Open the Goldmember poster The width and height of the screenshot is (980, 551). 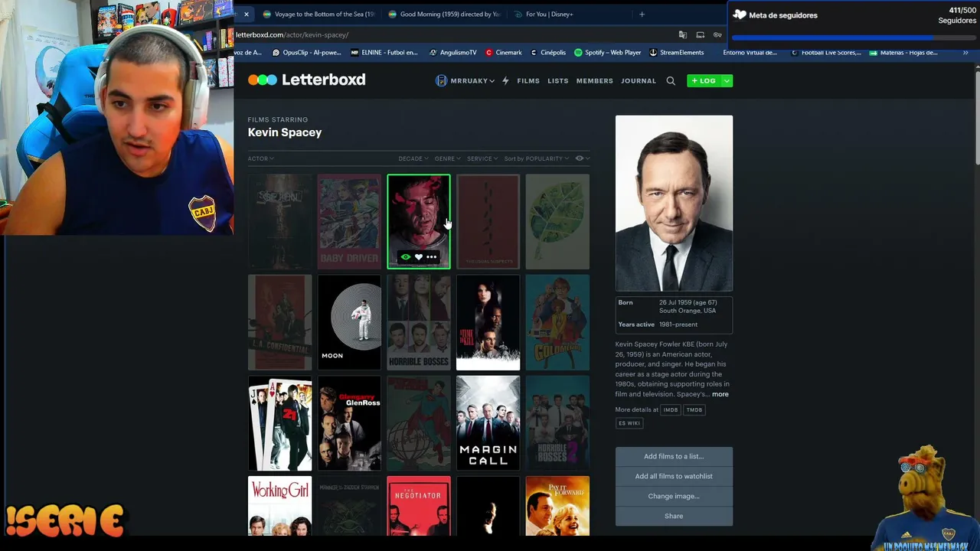(x=557, y=323)
